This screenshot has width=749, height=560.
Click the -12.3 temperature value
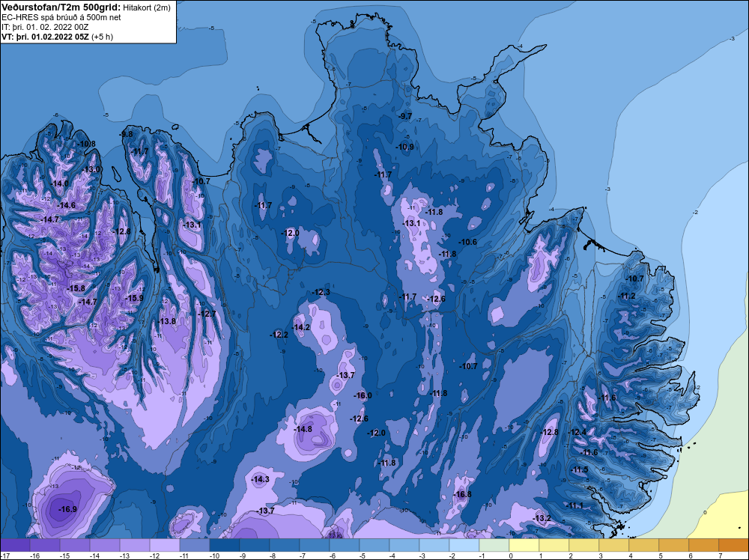coord(321,292)
